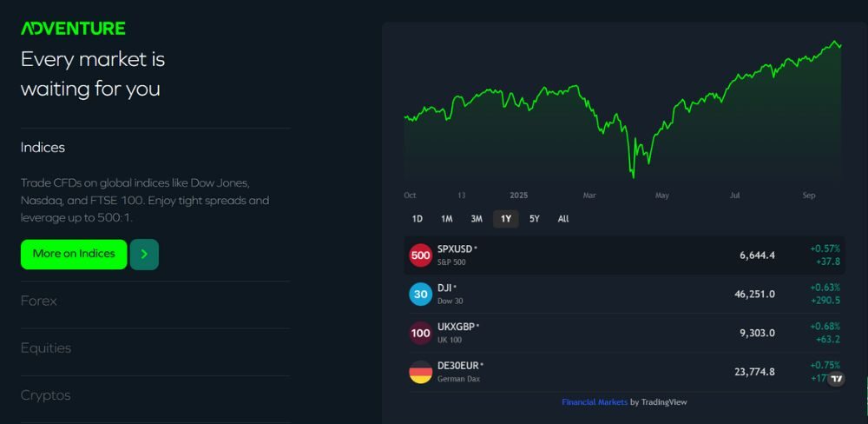Expand the Equities section

[x=46, y=348]
